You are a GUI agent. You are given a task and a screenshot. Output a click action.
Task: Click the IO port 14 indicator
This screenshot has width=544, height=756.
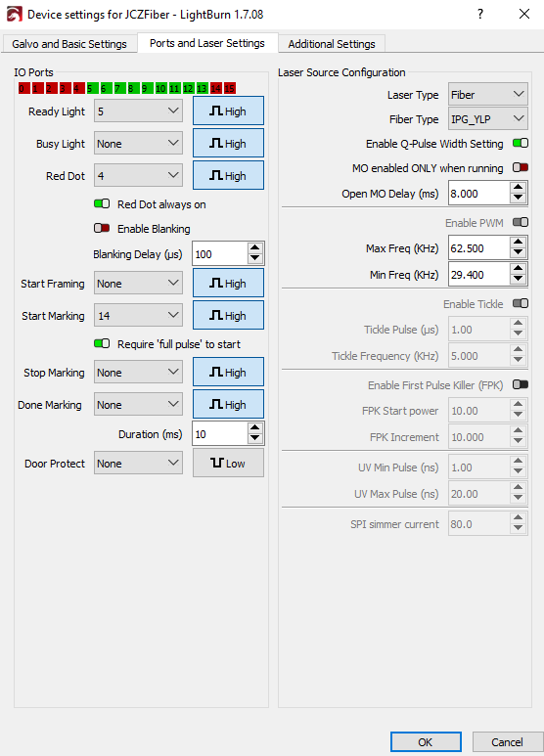[215, 88]
